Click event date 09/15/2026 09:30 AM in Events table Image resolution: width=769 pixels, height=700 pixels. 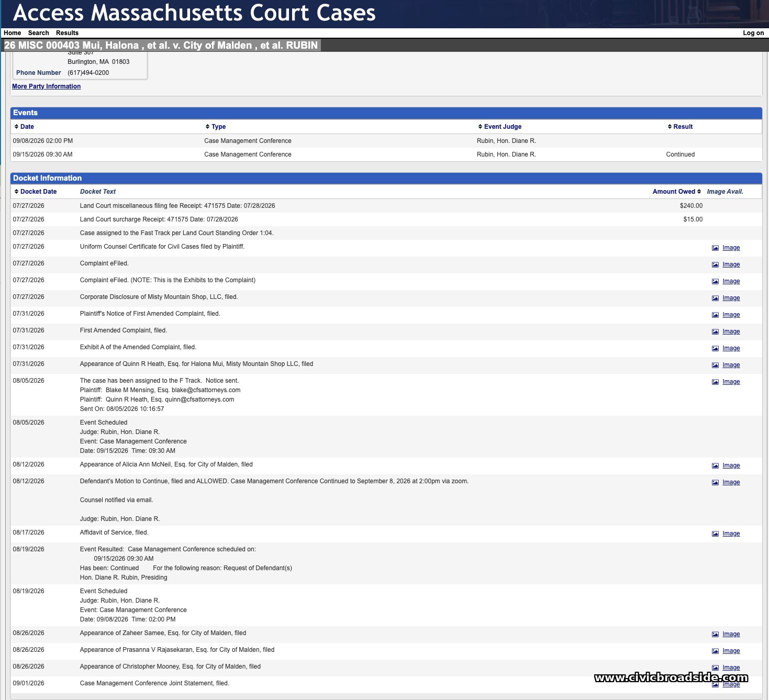click(x=43, y=154)
